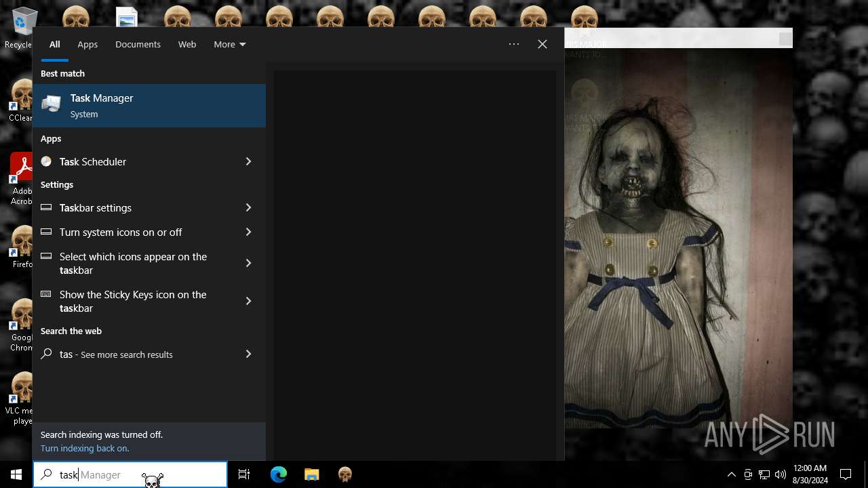Select the Firefox skull desktop shortcut
This screenshot has height=488, width=868.
[x=20, y=247]
